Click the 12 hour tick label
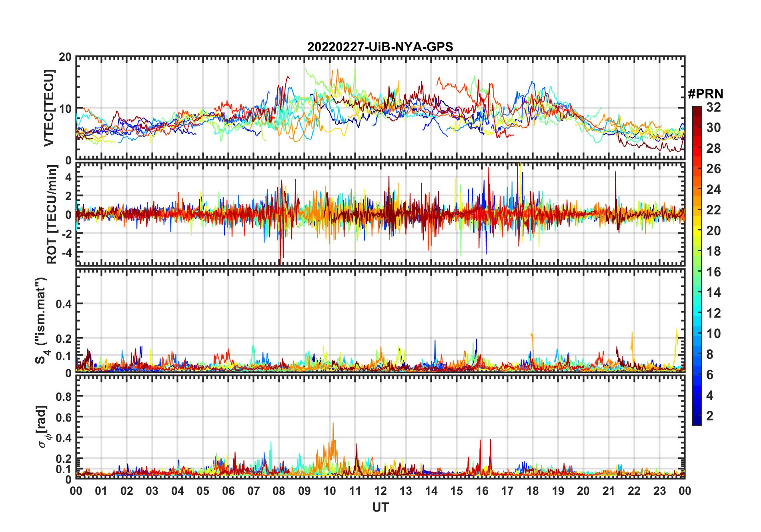Image resolution: width=761 pixels, height=532 pixels. point(380,491)
